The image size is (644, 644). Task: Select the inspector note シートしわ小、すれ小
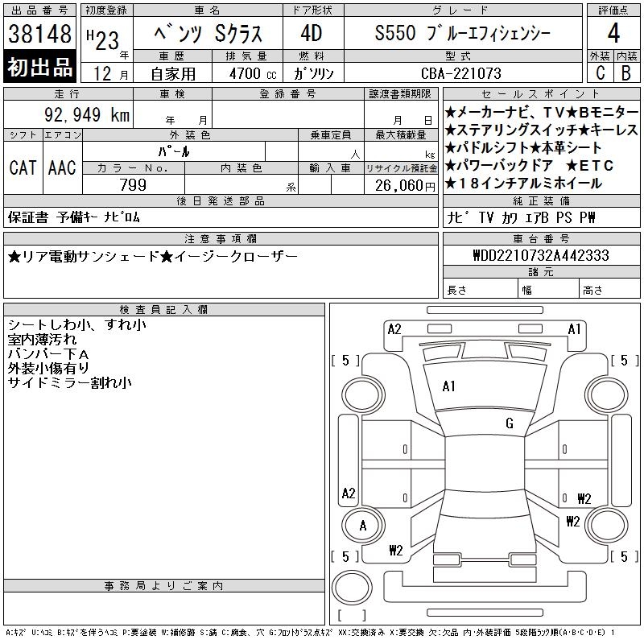point(76,325)
